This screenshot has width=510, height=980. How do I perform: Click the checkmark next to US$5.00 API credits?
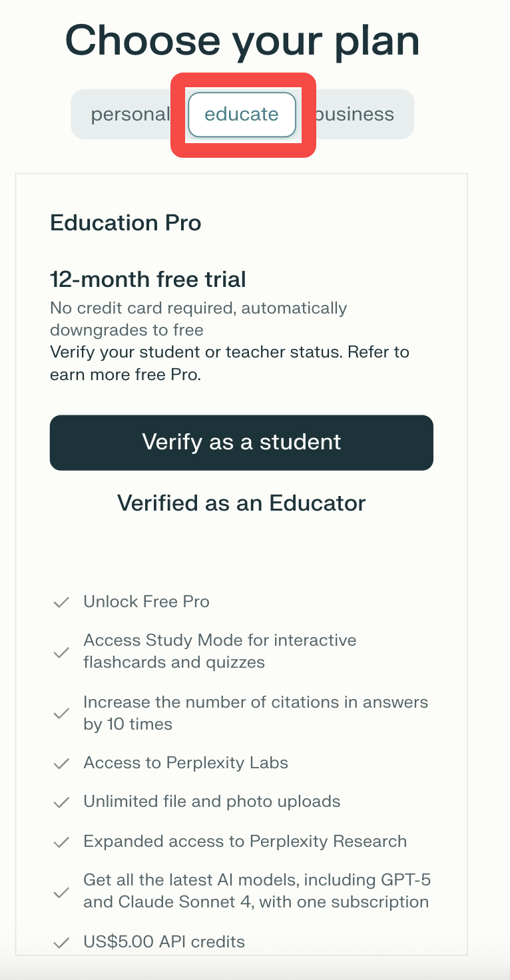(62, 943)
